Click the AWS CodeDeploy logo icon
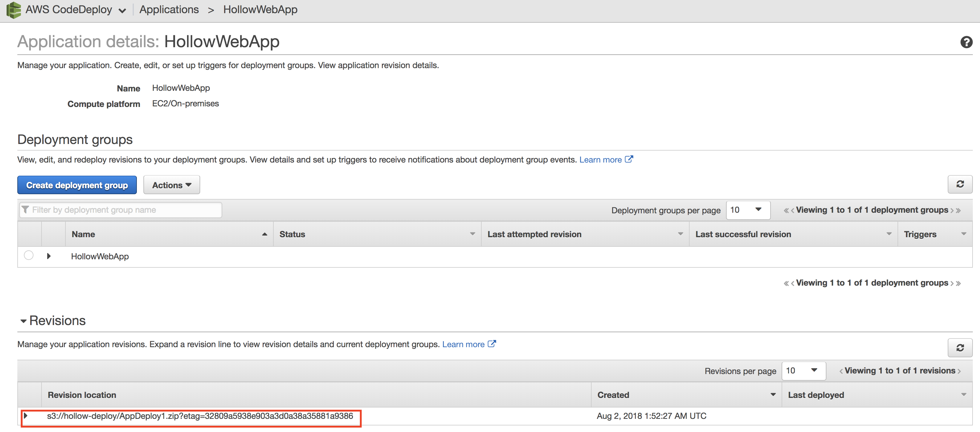 tap(14, 10)
